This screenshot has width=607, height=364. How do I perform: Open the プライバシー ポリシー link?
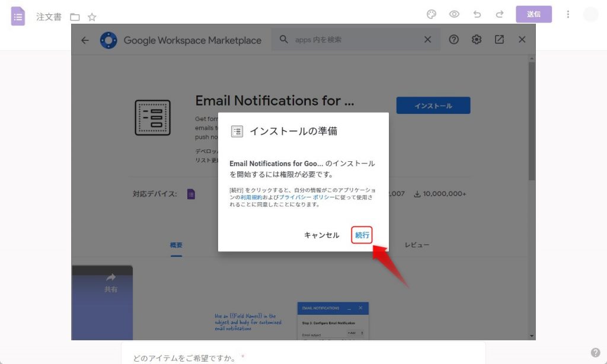[x=306, y=197]
